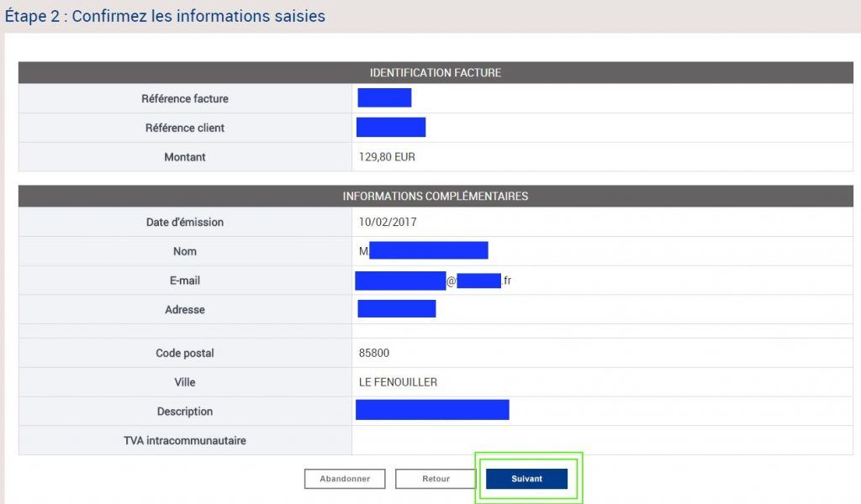Click the Étape 2 page heading

(165, 16)
